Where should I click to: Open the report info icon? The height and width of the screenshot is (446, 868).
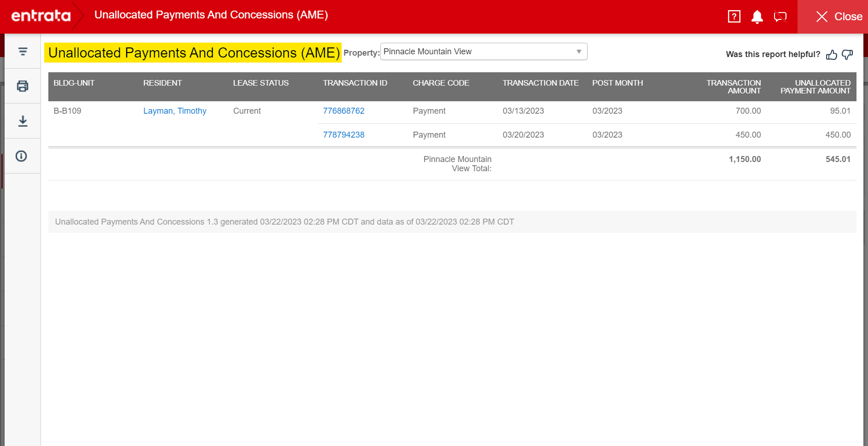tap(21, 156)
